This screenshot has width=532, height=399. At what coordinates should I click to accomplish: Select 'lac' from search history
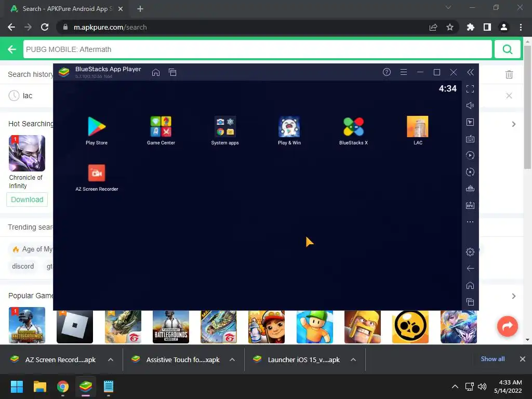click(x=28, y=96)
